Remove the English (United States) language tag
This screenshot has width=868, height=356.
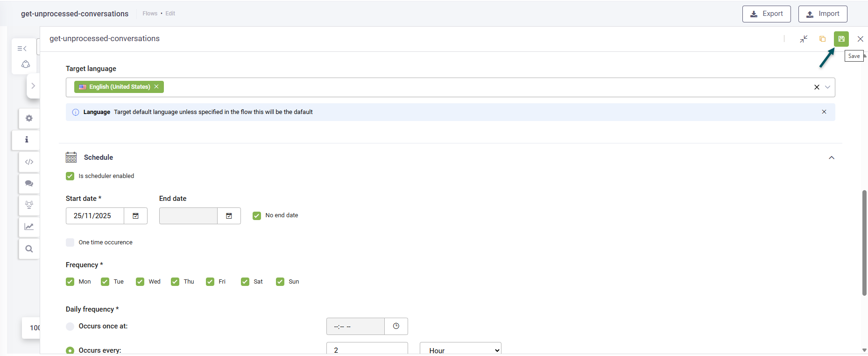point(156,86)
